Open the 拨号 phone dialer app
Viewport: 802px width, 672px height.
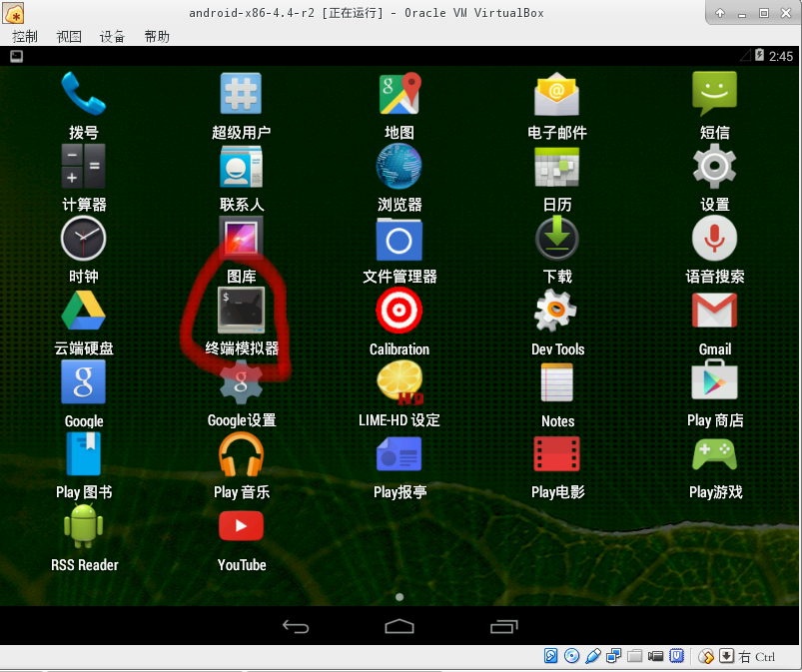[83, 94]
